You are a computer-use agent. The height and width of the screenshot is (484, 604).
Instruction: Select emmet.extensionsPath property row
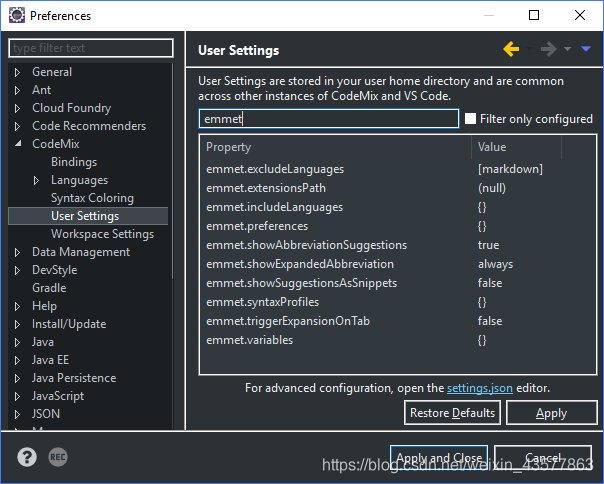pos(398,188)
